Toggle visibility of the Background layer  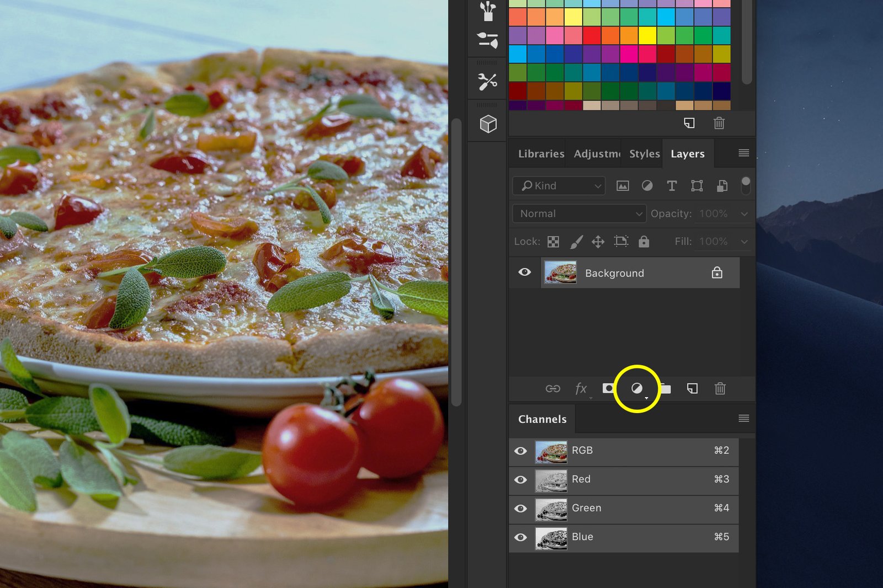(x=525, y=272)
